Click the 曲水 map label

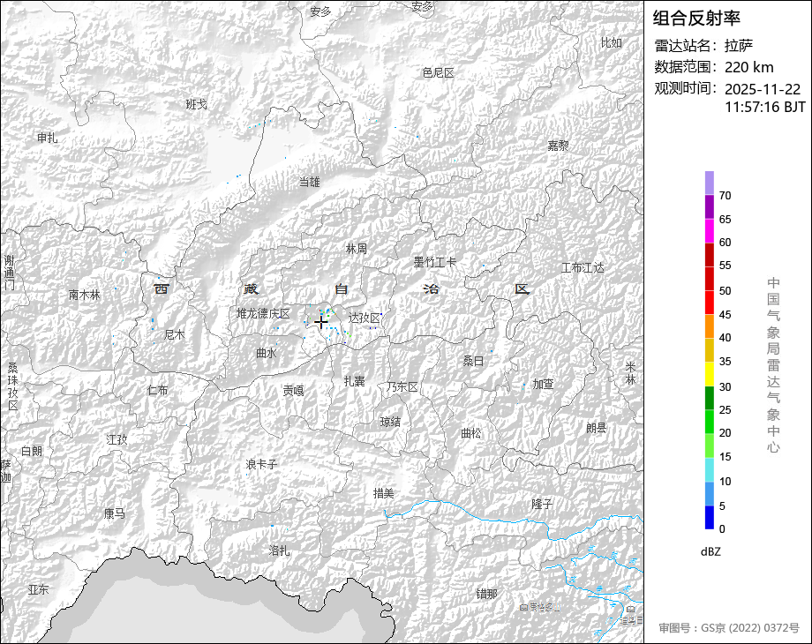click(267, 353)
